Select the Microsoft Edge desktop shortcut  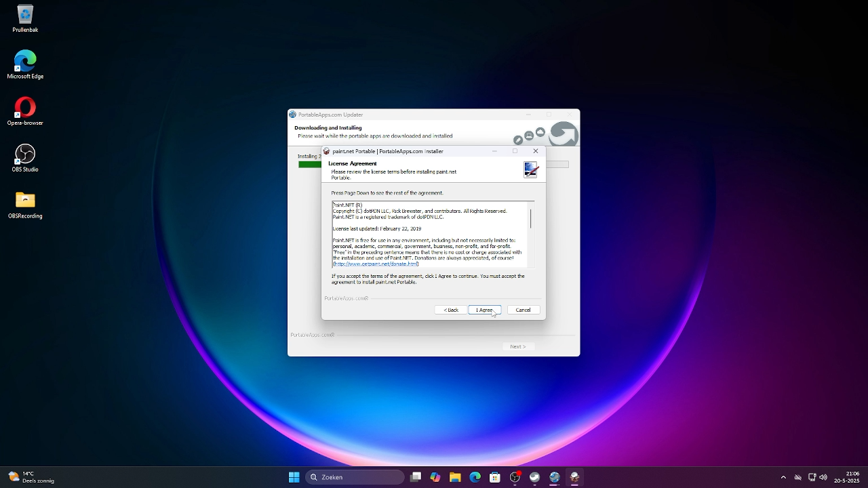[25, 65]
